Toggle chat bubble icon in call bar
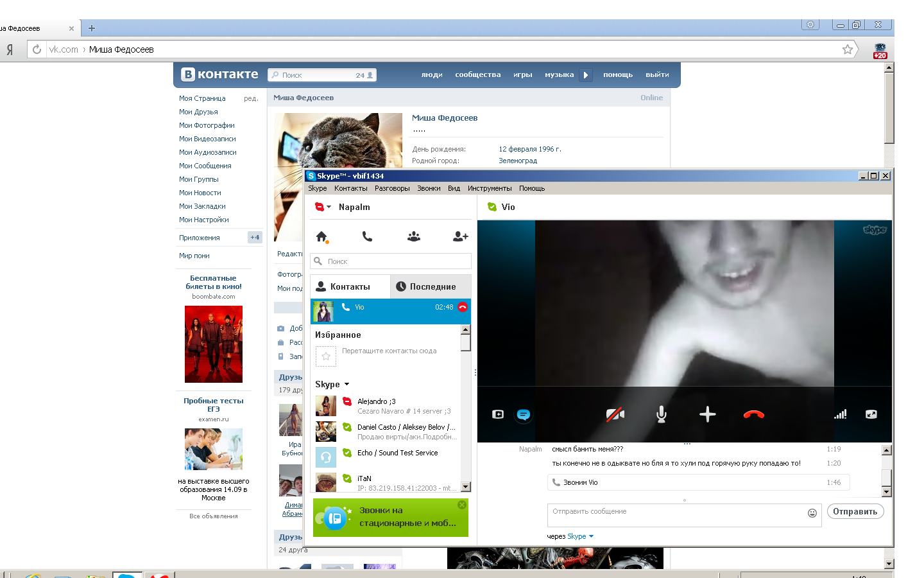This screenshot has height=578, width=924. (x=524, y=414)
